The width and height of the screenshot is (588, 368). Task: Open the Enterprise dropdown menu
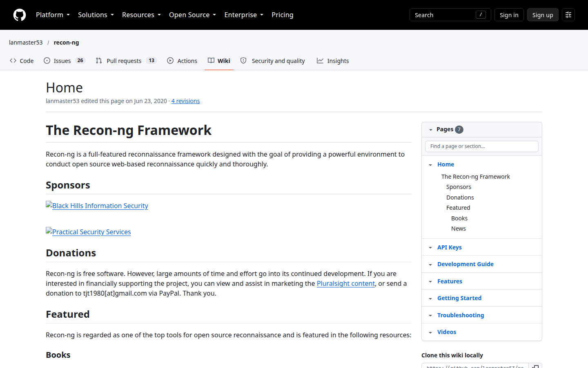244,15
